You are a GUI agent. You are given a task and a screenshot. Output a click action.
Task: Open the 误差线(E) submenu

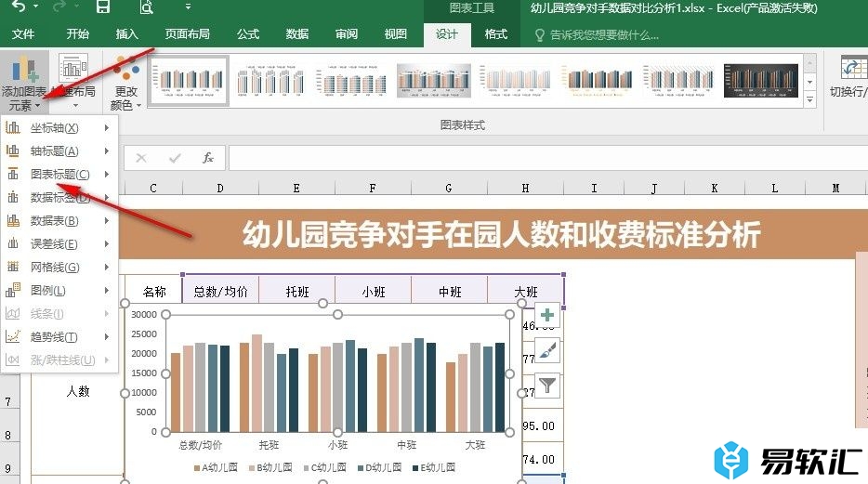tap(59, 244)
